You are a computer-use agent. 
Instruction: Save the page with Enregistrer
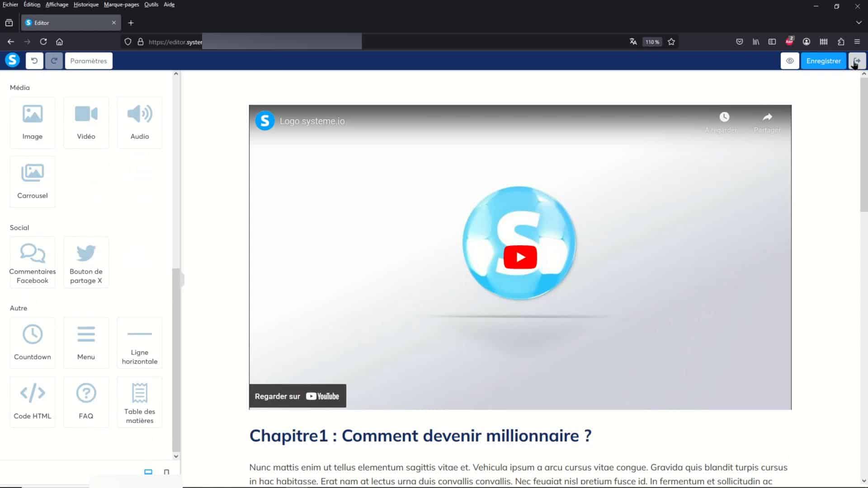pyautogui.click(x=823, y=61)
